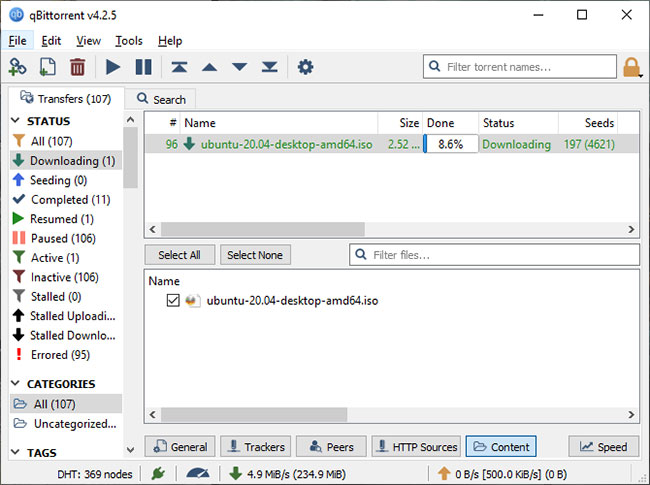Click the Select None button
Screen dimensions: 650x485
pyautogui.click(x=255, y=255)
